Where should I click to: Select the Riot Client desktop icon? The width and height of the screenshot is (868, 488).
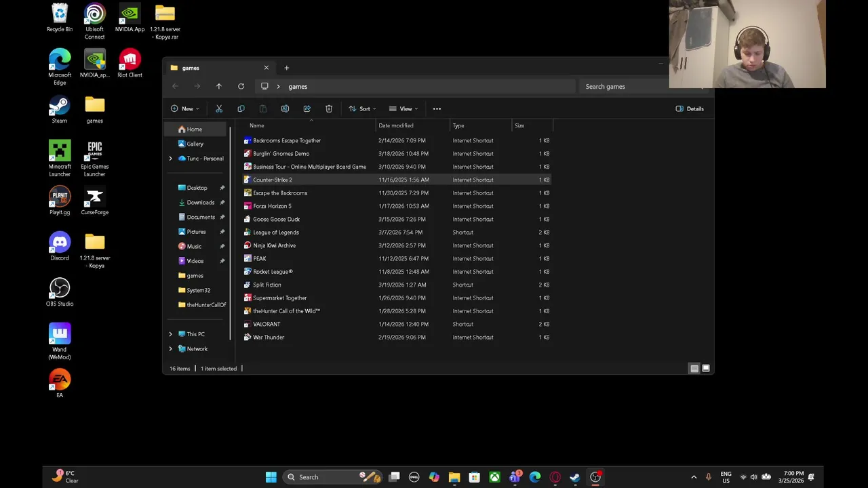pyautogui.click(x=130, y=64)
